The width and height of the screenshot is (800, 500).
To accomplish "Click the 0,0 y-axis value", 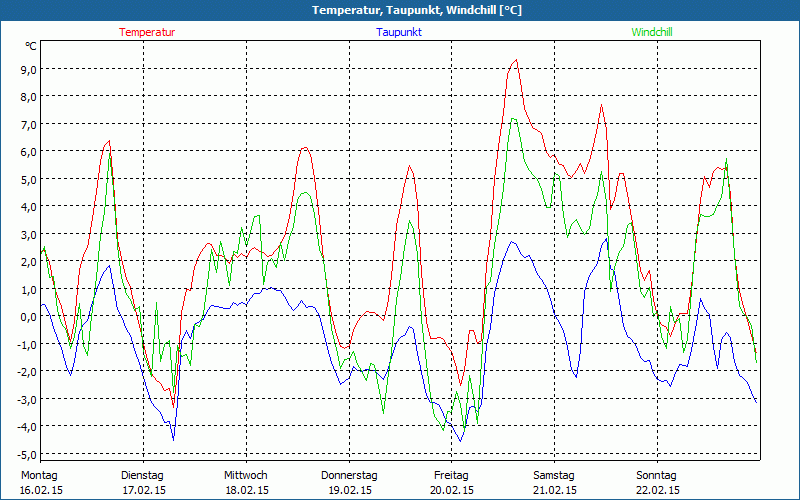I will click(28, 317).
